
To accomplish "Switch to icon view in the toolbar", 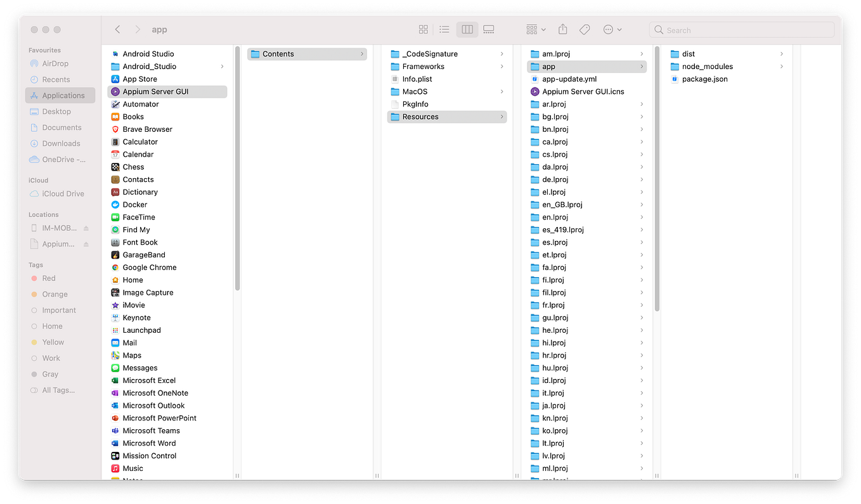I will [423, 29].
